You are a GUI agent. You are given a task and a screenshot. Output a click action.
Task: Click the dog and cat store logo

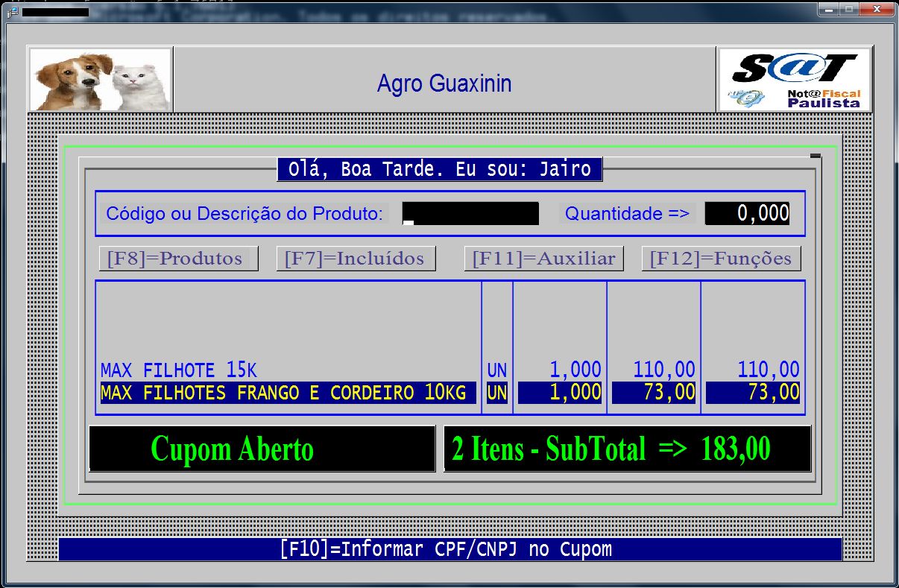tap(100, 80)
